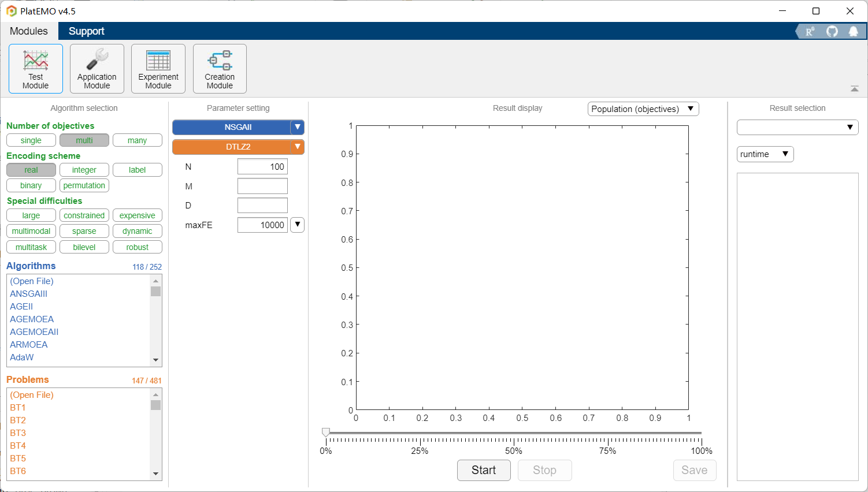Screen dimensions: 868x492
Task: Click the Start button
Action: pyautogui.click(x=484, y=470)
